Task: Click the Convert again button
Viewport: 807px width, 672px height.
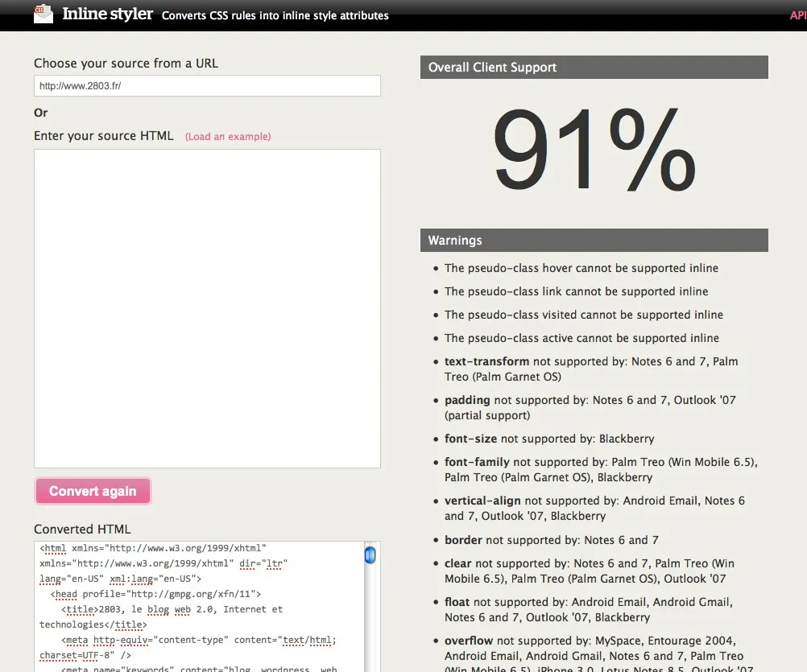Action: coord(93,491)
